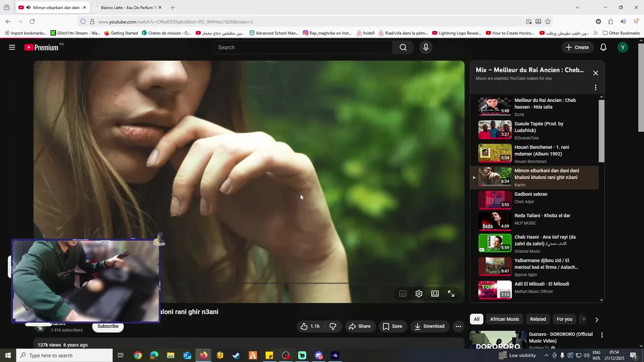This screenshot has width=644, height=362.
Task: Open video player settings gear
Action: click(x=419, y=294)
